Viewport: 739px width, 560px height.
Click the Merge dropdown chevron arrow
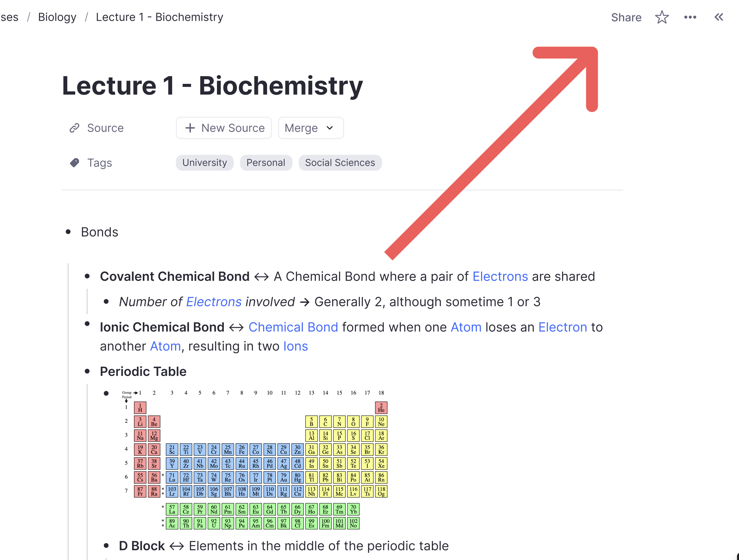pos(330,128)
